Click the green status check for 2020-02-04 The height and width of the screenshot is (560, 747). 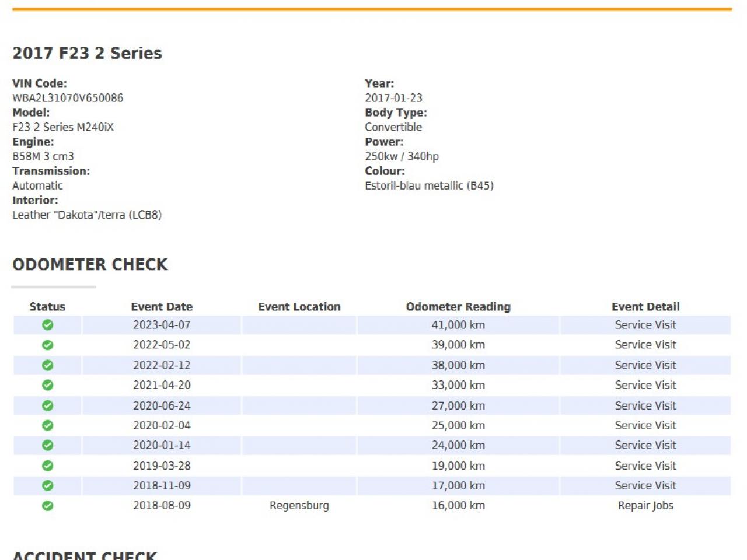click(48, 425)
